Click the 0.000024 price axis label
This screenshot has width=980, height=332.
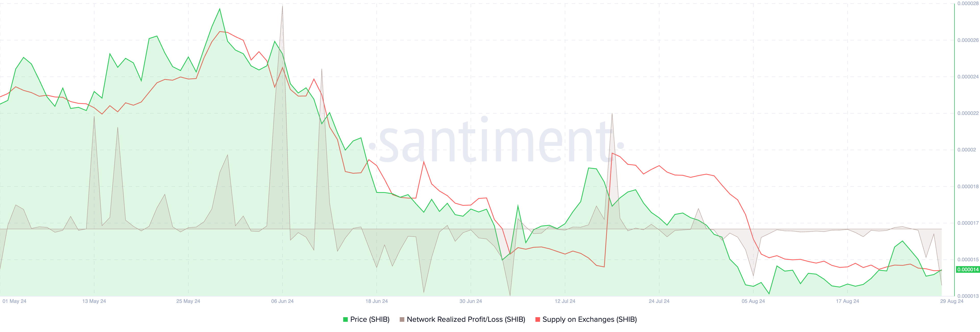pos(968,77)
